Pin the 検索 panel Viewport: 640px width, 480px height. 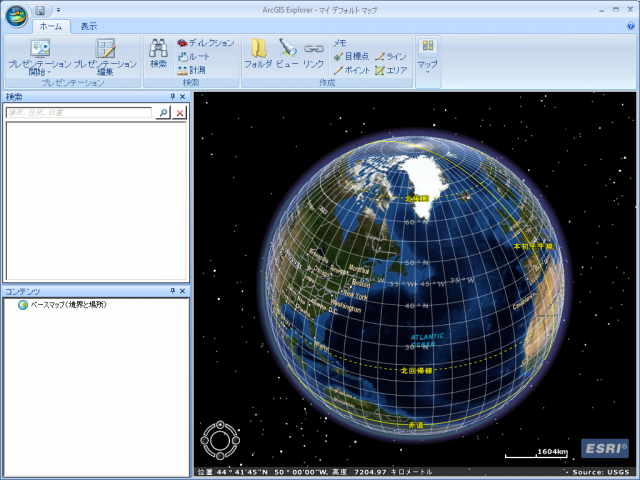tap(172, 96)
